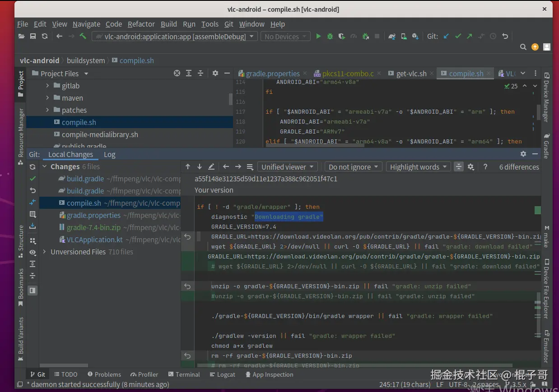The height and width of the screenshot is (392, 559).
Task: Click the Debug bug icon in toolbar
Action: [330, 37]
